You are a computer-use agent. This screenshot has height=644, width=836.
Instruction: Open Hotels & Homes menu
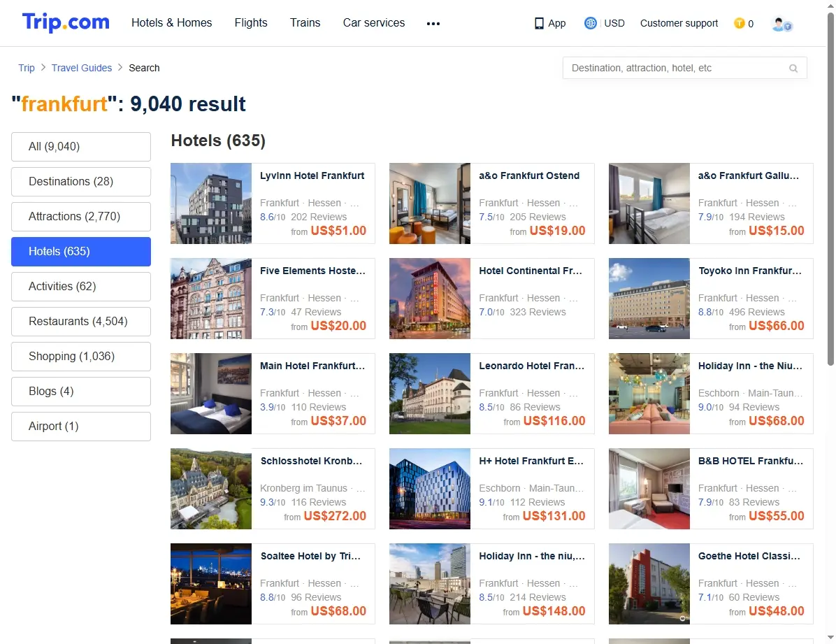[172, 22]
